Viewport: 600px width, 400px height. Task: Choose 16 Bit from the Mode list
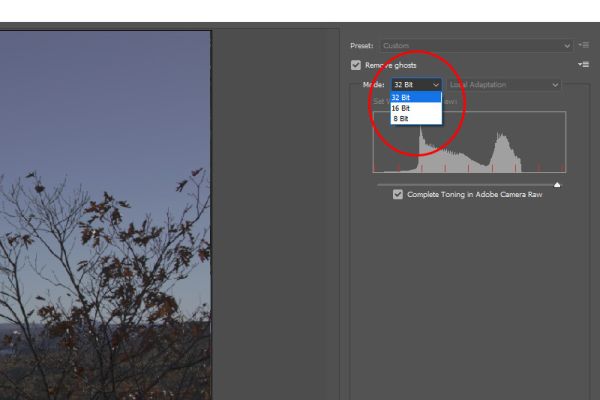point(416,108)
